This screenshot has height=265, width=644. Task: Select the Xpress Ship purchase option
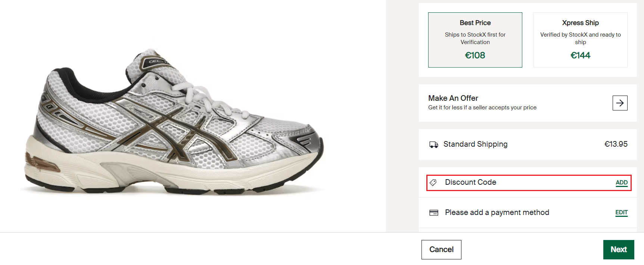point(580,40)
